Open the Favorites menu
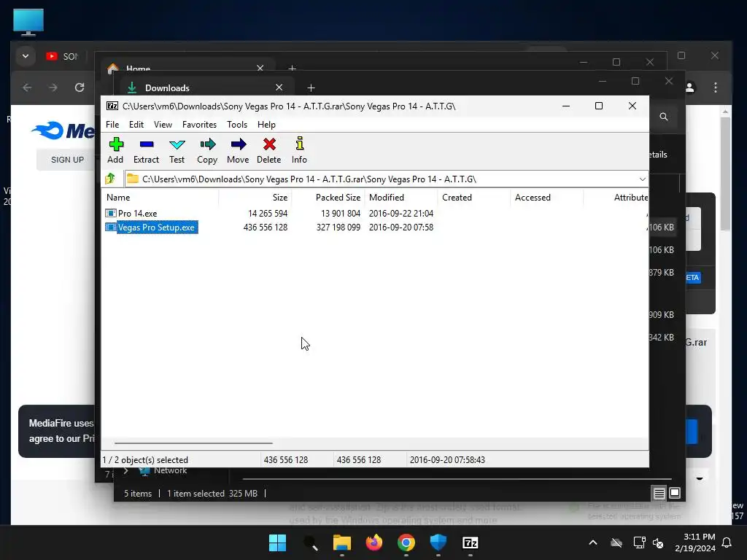747x560 pixels. (199, 124)
